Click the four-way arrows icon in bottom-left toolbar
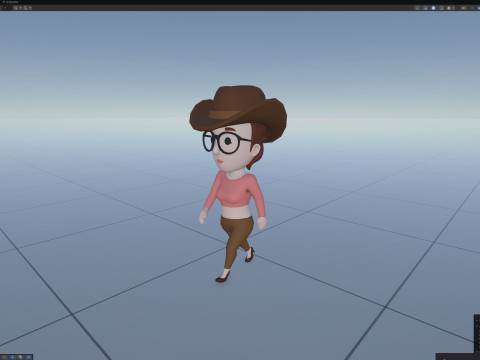 click(x=12, y=357)
